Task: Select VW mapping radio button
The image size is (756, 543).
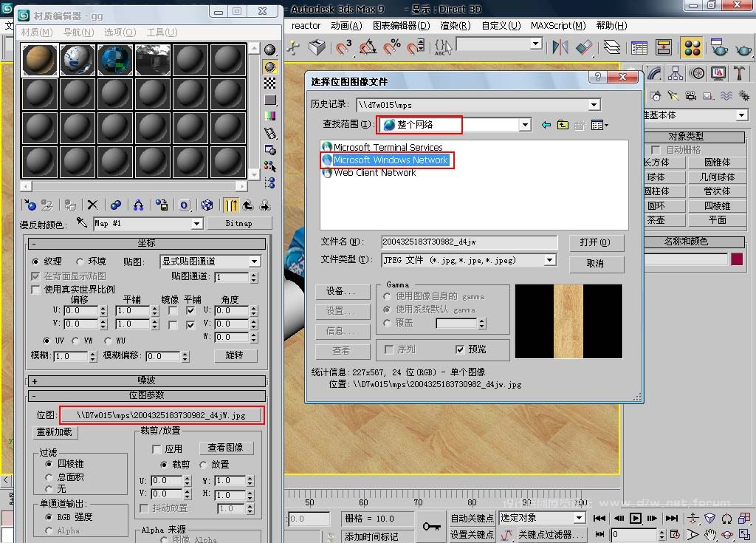Action: click(x=75, y=341)
